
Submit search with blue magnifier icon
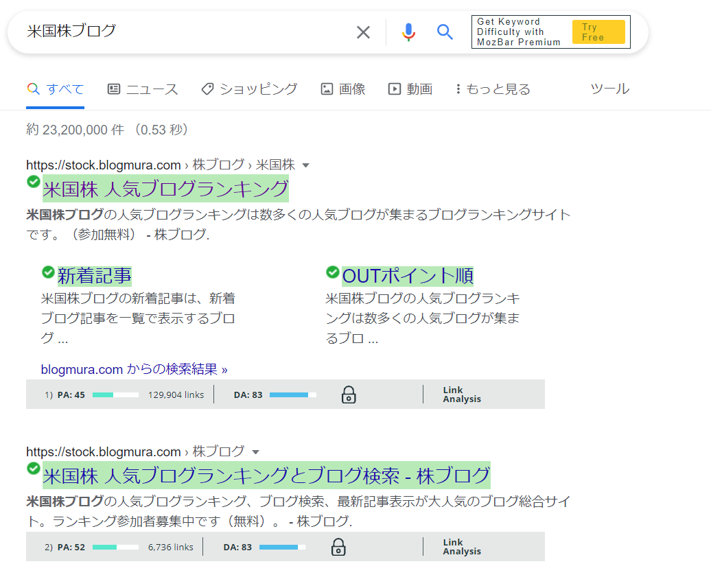pos(445,32)
